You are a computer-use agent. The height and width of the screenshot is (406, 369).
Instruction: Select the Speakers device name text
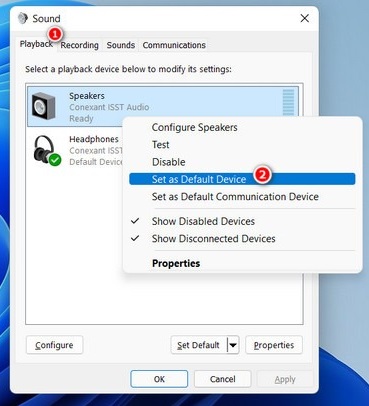[87, 96]
